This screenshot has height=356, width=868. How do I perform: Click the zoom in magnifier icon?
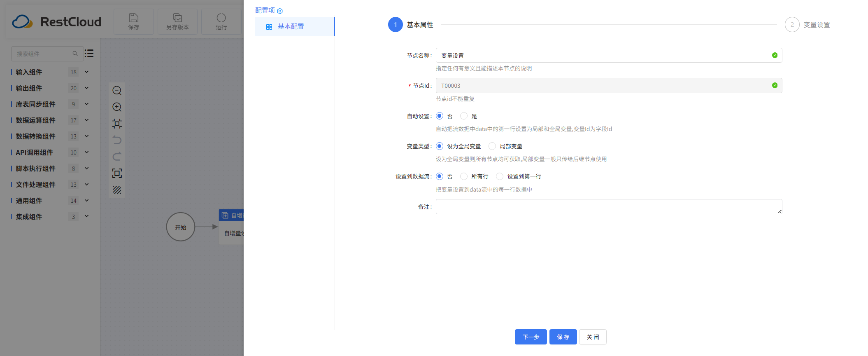pos(117,107)
